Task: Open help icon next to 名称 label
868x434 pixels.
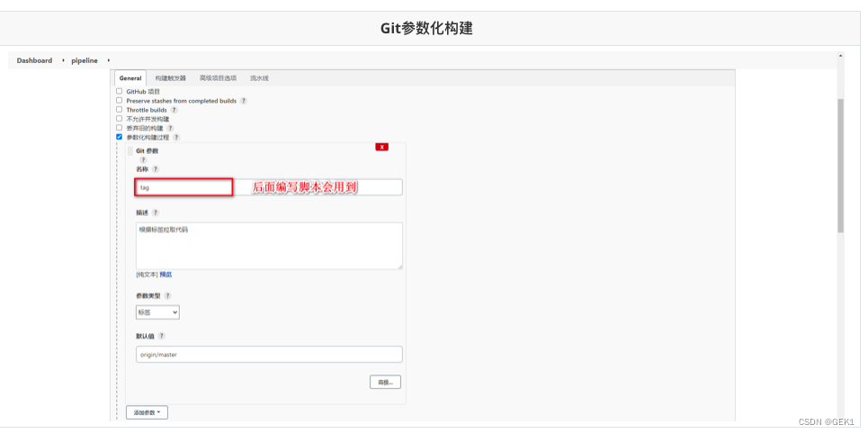Action: pos(156,169)
